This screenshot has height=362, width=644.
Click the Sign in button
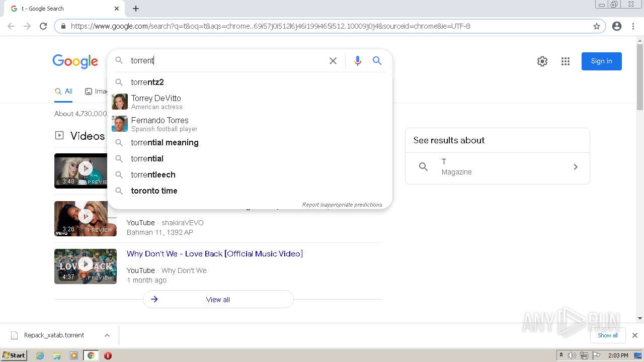(x=602, y=61)
